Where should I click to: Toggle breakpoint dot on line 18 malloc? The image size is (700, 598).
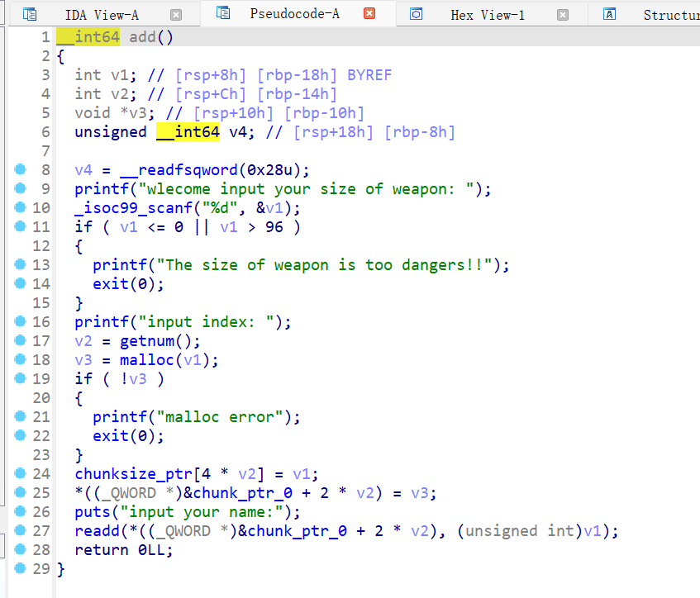click(x=21, y=359)
